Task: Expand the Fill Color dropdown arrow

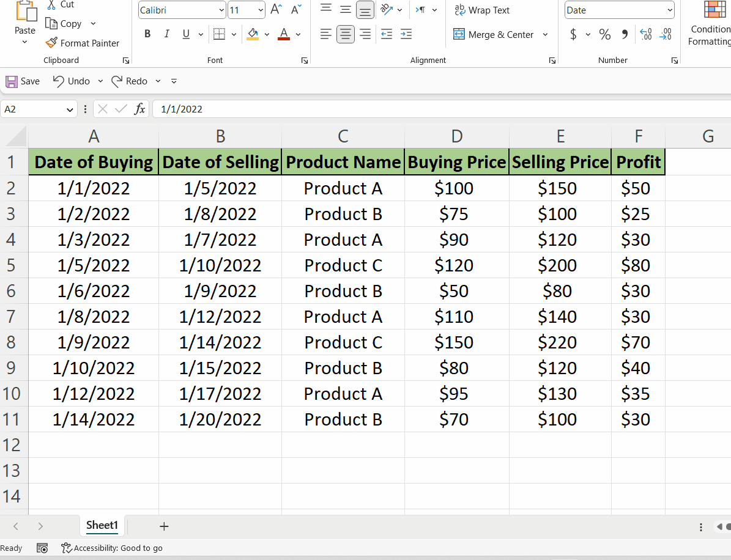Action: click(x=266, y=34)
